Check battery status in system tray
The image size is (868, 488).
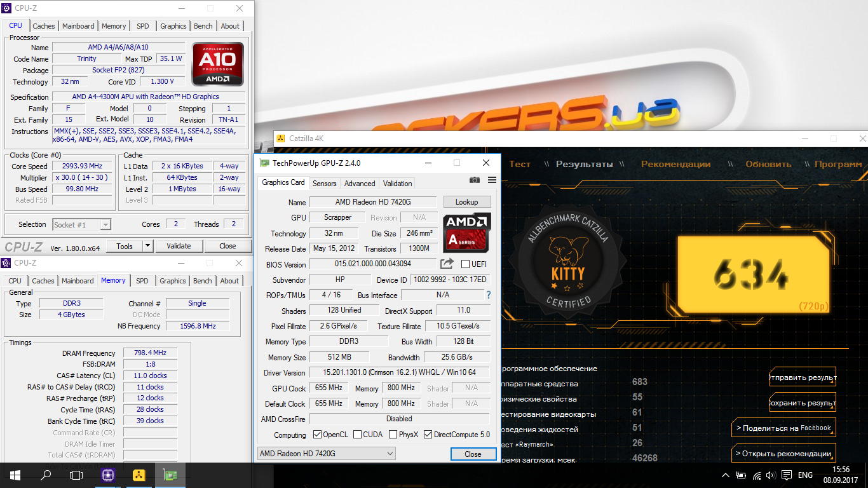[x=741, y=475]
